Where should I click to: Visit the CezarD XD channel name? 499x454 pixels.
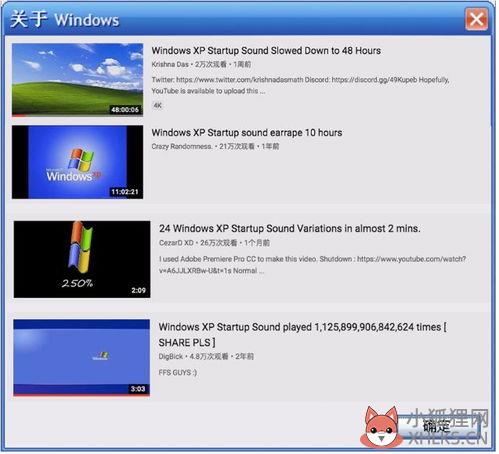[176, 243]
